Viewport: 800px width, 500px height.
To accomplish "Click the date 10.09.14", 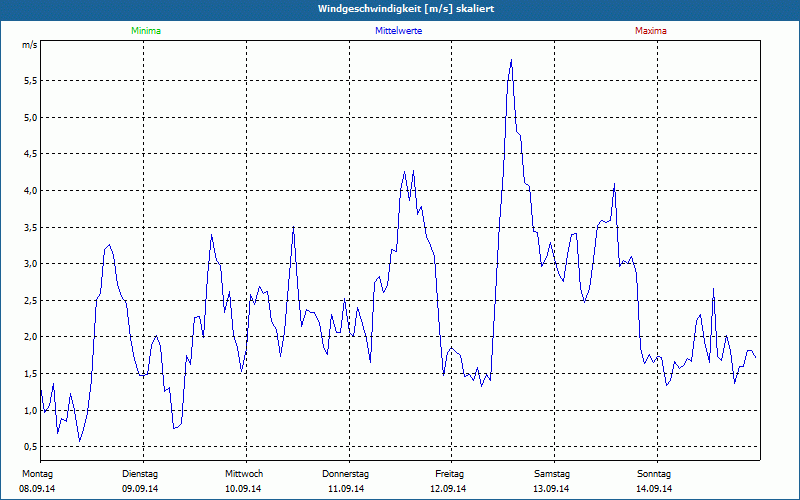I will 243,489.
